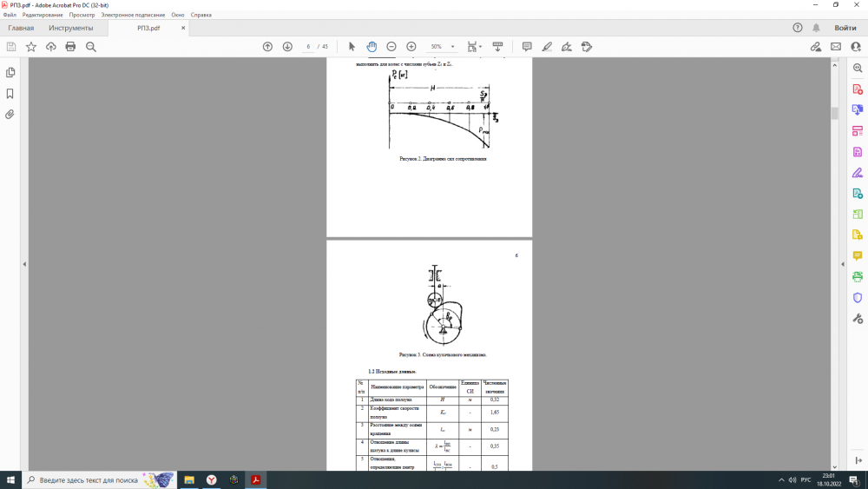This screenshot has height=489, width=868.
Task: Open the Файл menu
Action: (10, 15)
